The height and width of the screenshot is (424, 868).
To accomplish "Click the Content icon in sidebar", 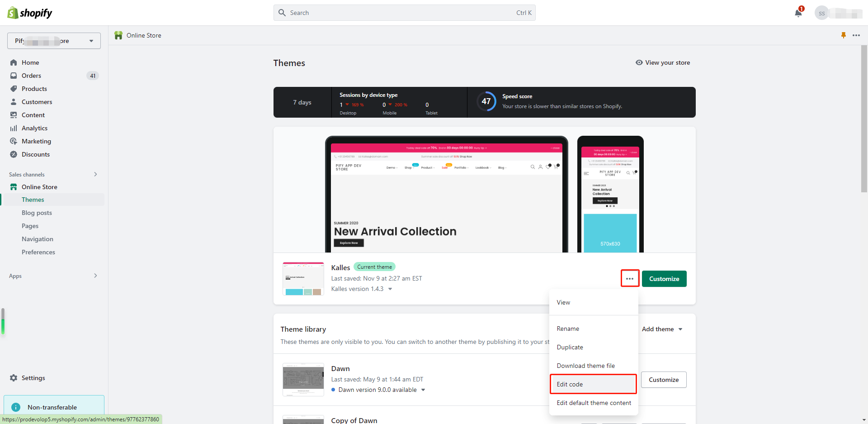I will 14,115.
